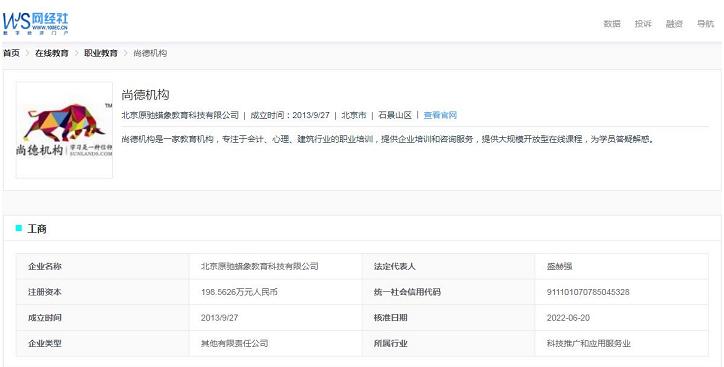The height and width of the screenshot is (367, 724).
Task: Click 北京原驰蜡象教育科技有限公司 beneath the heading
Action: click(x=180, y=115)
